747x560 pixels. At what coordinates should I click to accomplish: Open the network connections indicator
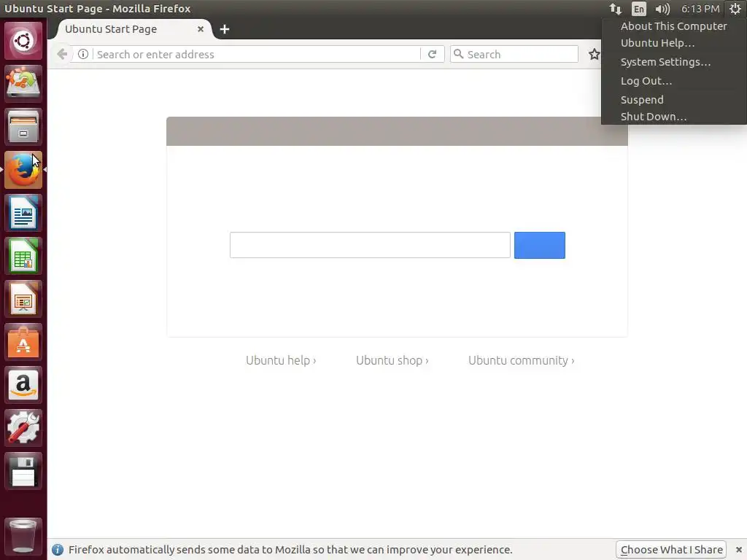[x=616, y=9]
